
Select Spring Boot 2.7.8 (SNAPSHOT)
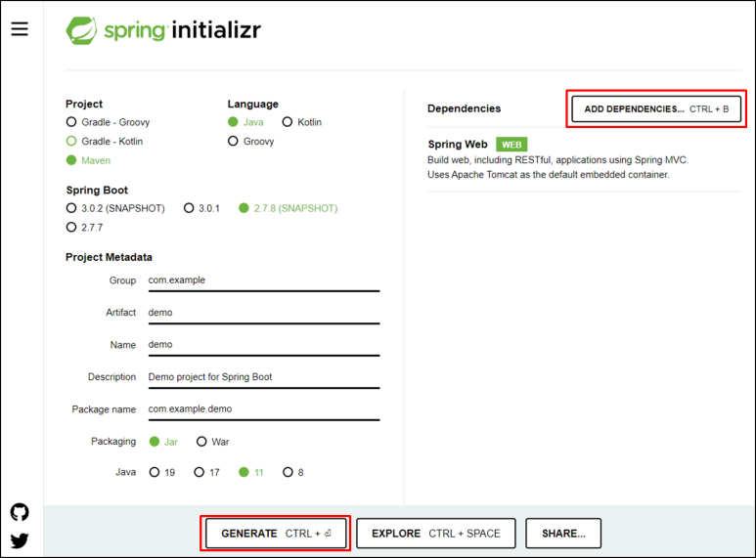click(289, 208)
